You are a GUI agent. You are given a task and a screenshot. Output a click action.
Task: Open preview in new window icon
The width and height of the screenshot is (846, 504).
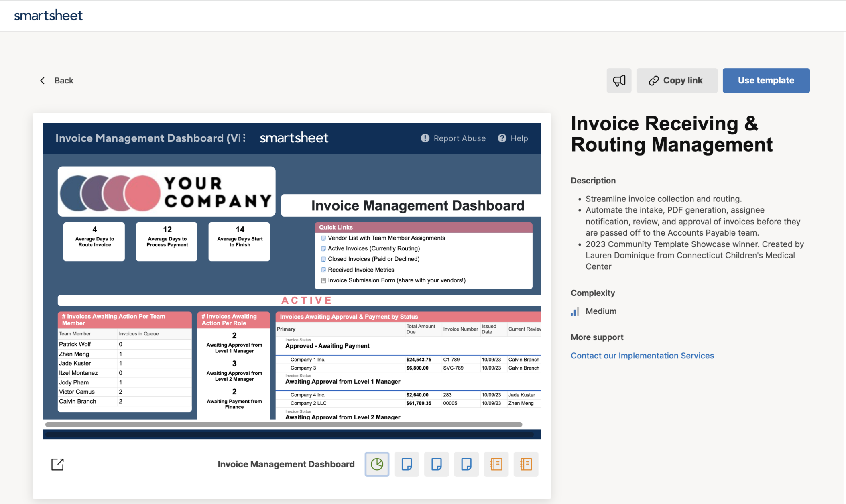click(57, 464)
